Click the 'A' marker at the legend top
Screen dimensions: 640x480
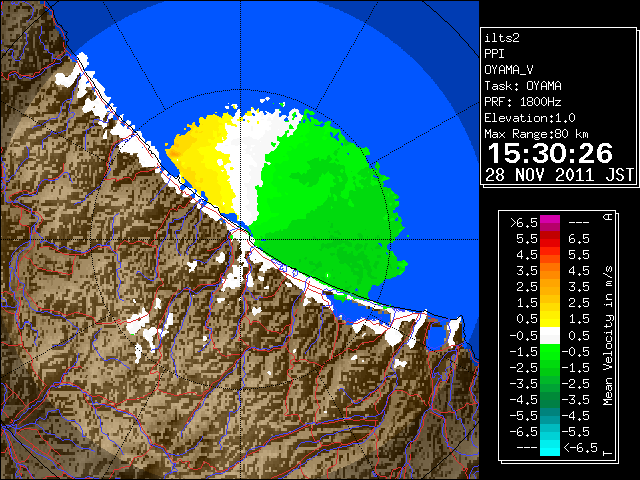[608, 217]
